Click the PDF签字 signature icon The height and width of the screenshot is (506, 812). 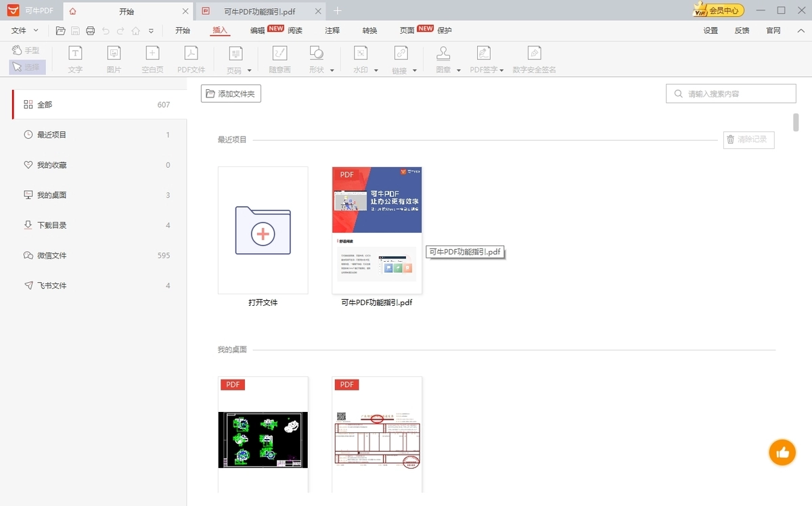point(484,53)
